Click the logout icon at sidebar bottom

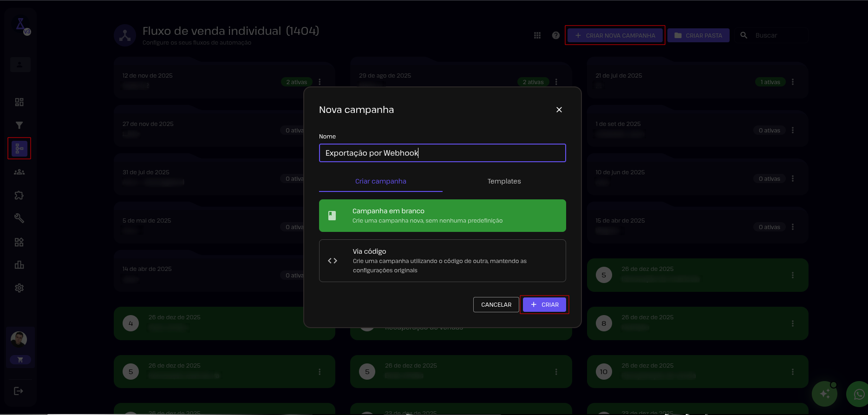pyautogui.click(x=19, y=391)
